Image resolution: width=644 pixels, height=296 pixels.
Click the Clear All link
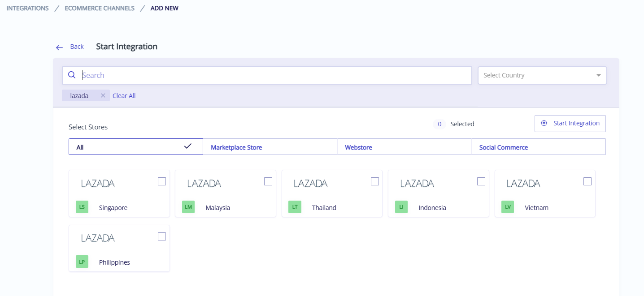tap(124, 95)
